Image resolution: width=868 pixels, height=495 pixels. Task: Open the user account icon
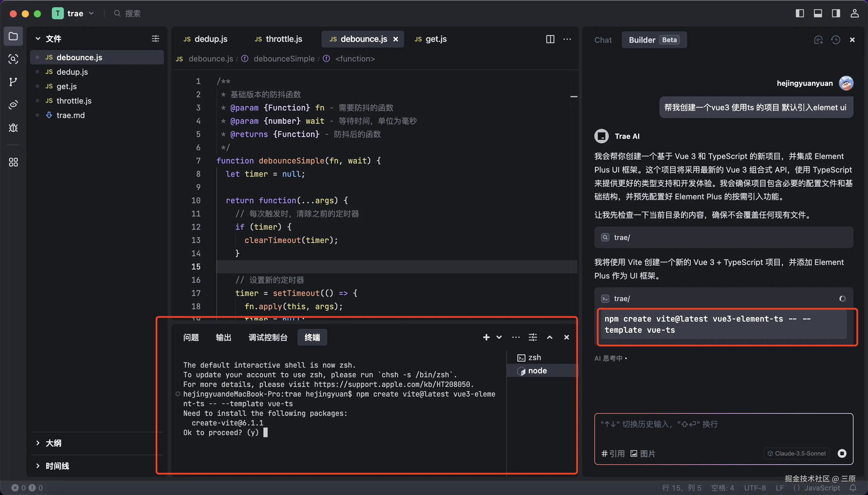tap(854, 13)
